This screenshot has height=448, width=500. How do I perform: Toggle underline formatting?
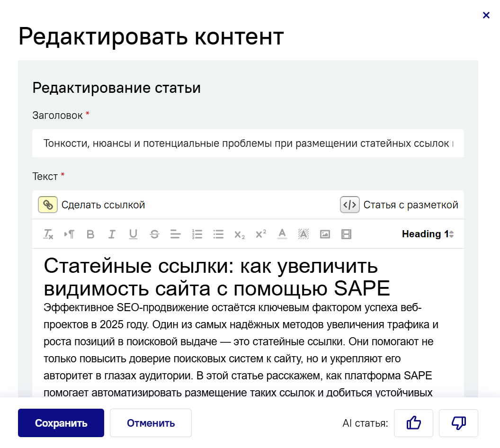pyautogui.click(x=133, y=234)
